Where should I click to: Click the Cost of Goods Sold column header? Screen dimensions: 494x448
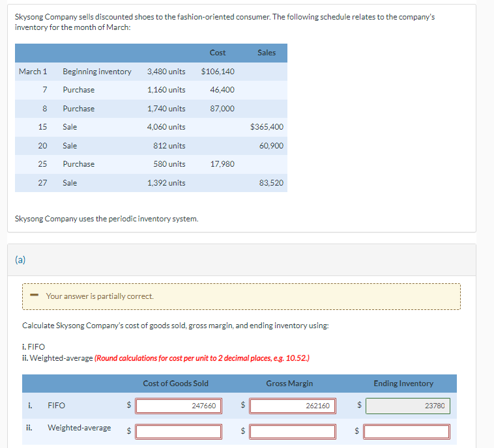click(176, 384)
